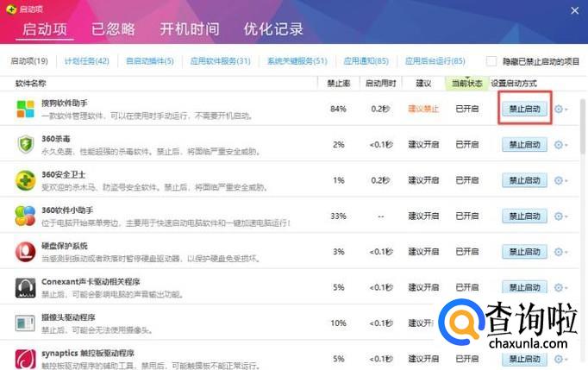Click 10% 禁止率 for 摄像头驱动程序
Viewport: 588px width, 370px height.
point(338,323)
